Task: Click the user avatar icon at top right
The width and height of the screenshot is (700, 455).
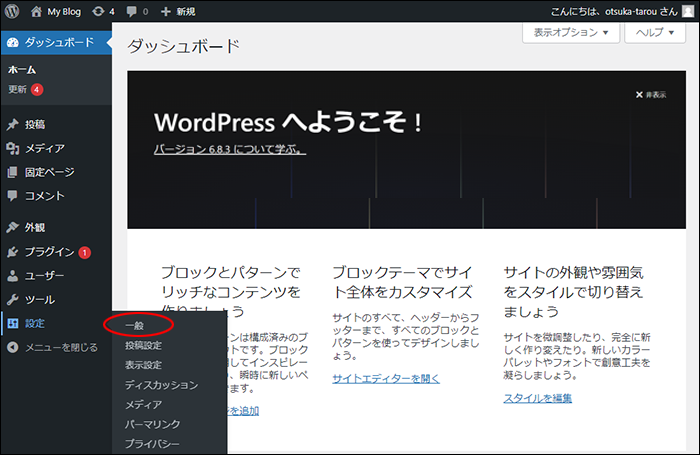Action: 686,12
